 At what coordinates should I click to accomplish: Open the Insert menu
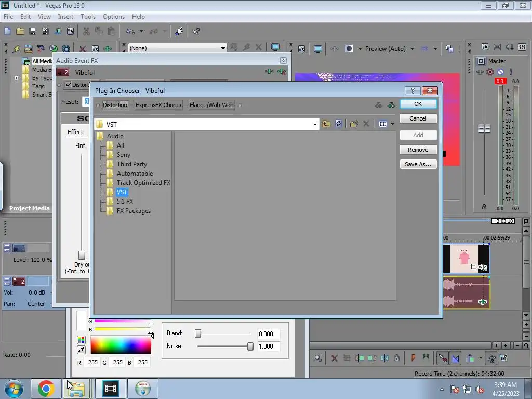click(65, 16)
